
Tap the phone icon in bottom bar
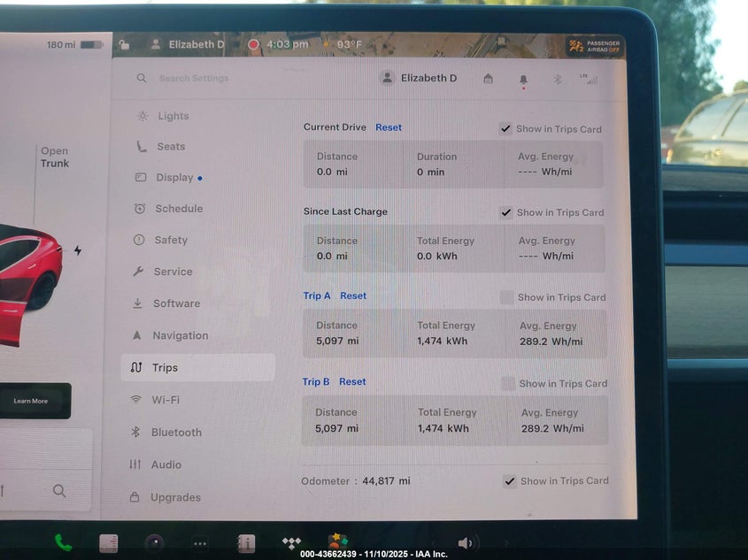click(63, 542)
